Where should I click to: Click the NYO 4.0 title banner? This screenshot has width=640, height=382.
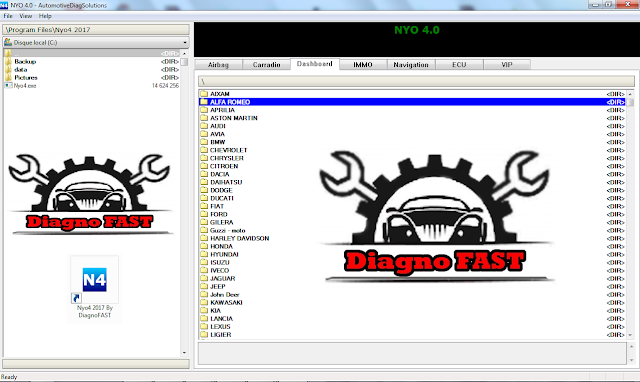coord(417,40)
